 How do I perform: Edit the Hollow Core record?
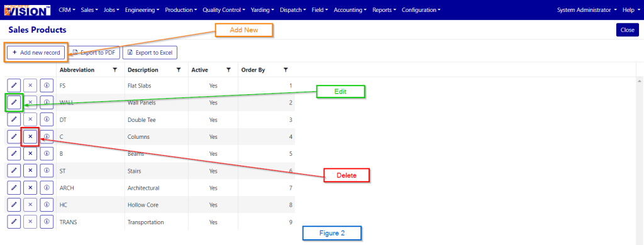click(14, 204)
